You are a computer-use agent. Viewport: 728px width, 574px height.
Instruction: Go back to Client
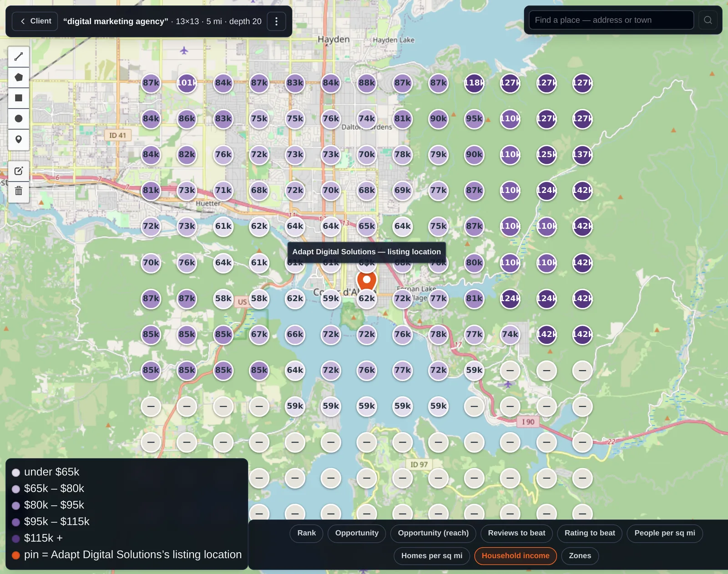35,21
